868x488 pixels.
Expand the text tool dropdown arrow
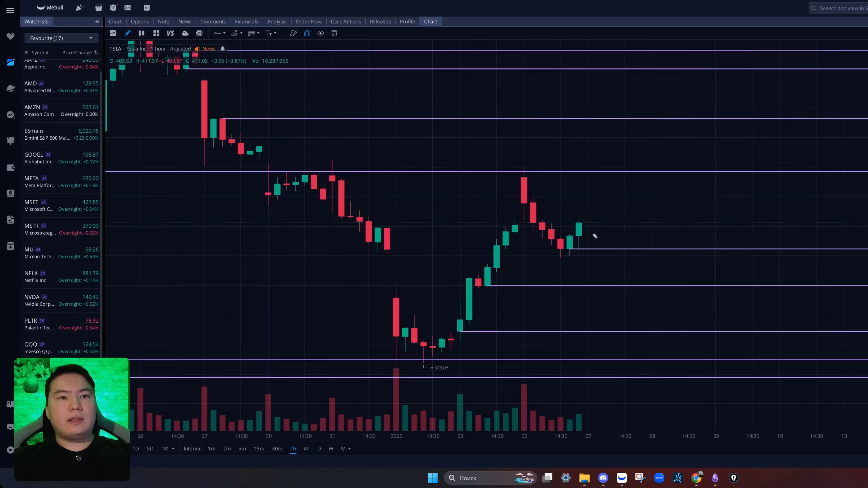tap(275, 33)
